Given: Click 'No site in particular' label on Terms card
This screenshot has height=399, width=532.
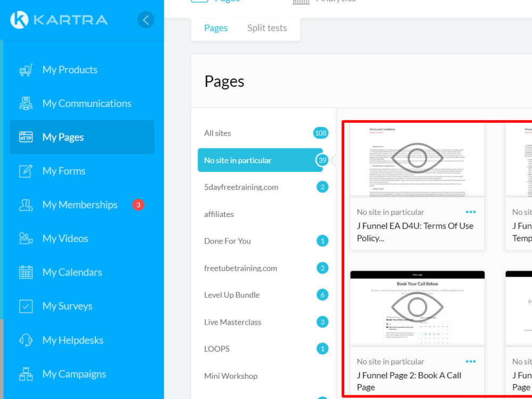Looking at the screenshot, I should pyautogui.click(x=390, y=212).
